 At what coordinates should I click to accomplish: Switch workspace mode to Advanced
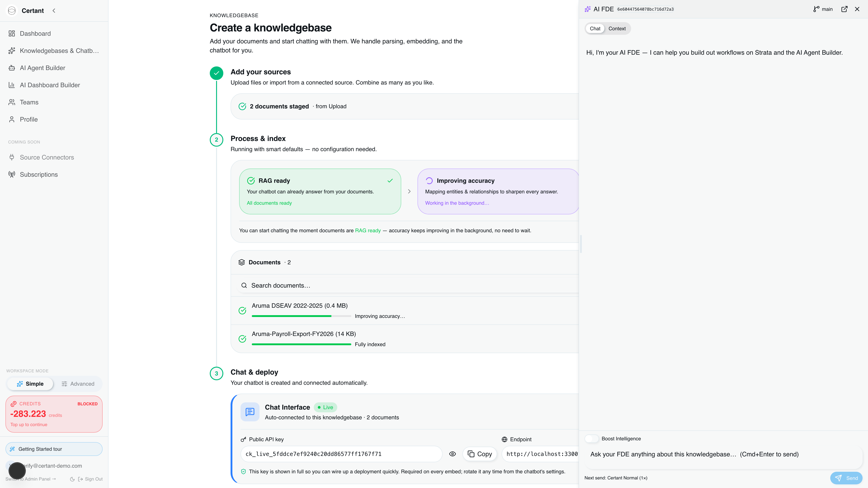pyautogui.click(x=78, y=384)
